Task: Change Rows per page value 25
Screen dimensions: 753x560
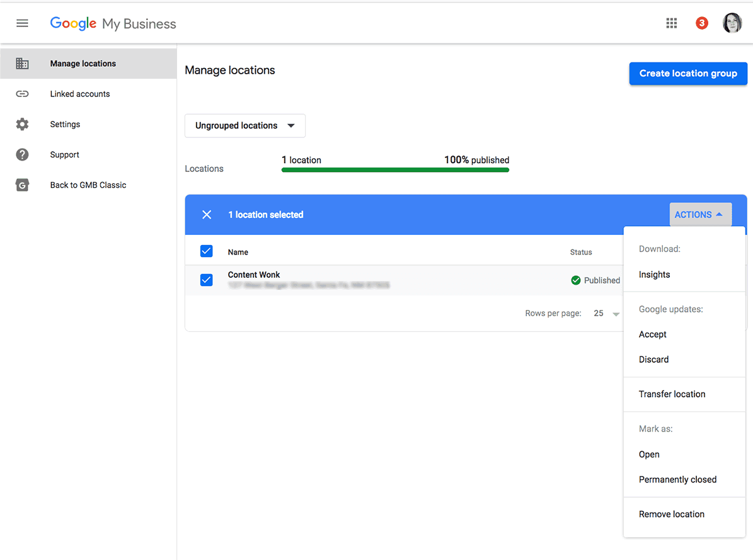Action: point(607,314)
